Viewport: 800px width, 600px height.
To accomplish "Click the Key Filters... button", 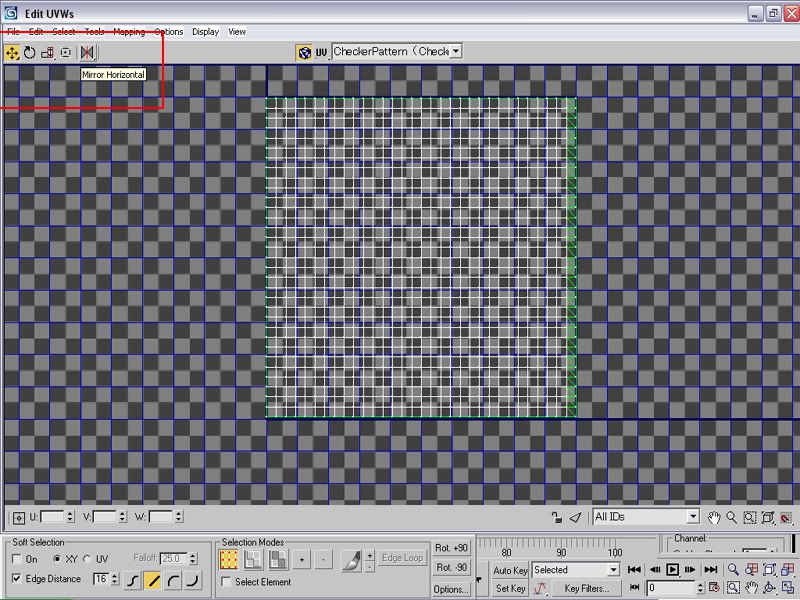I will click(587, 588).
